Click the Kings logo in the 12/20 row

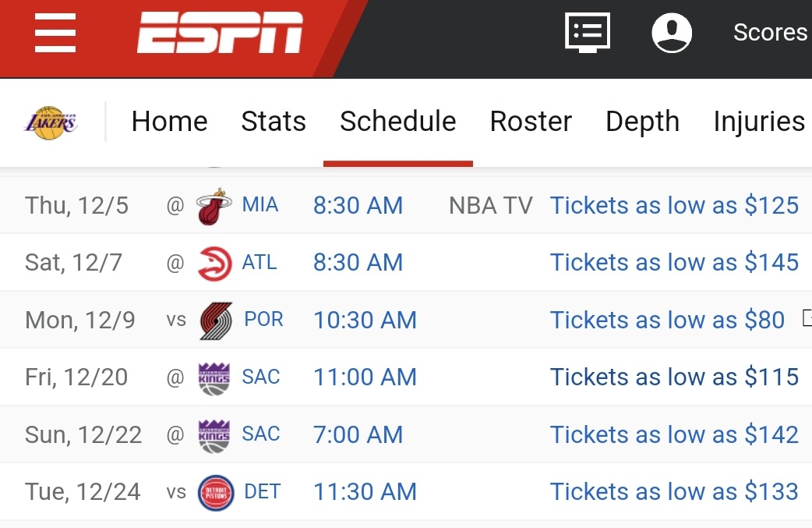click(214, 377)
